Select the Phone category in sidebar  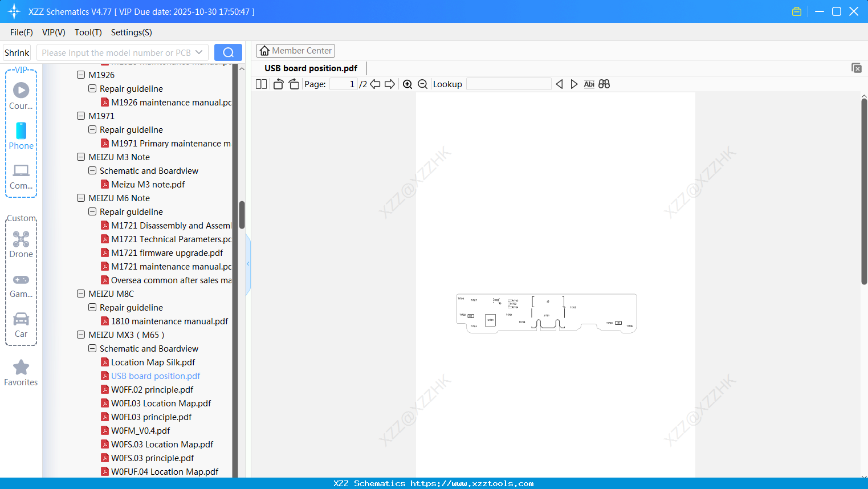pyautogui.click(x=21, y=136)
